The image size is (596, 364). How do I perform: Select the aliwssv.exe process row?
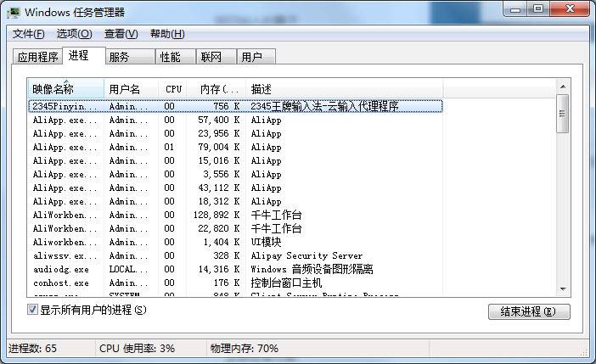[x=236, y=255]
